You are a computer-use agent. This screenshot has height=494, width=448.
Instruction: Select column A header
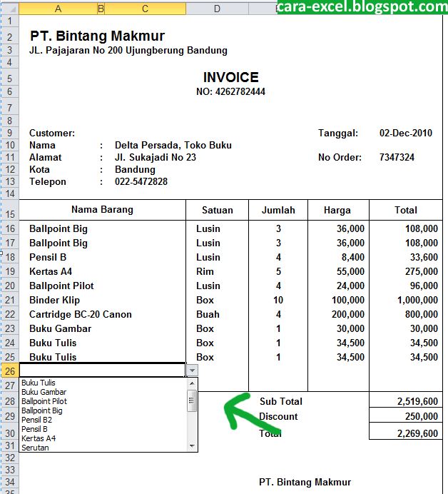pos(58,9)
